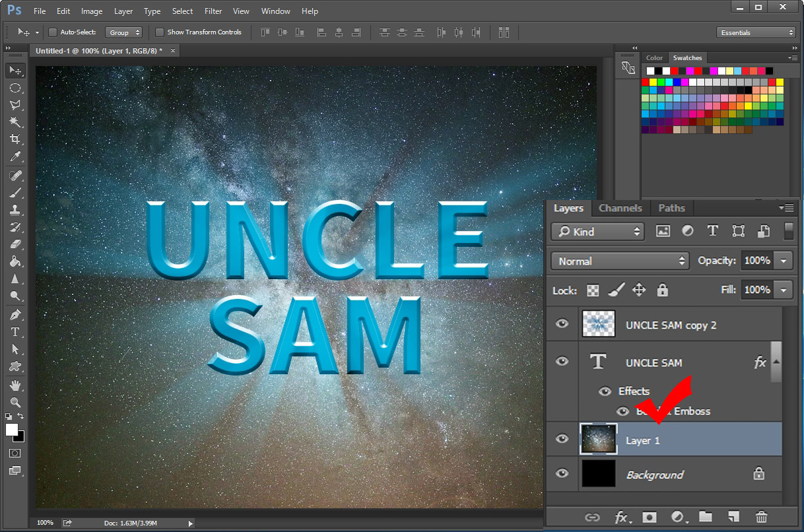Toggle Quick Mask mode
This screenshot has height=532, width=804.
(x=15, y=453)
